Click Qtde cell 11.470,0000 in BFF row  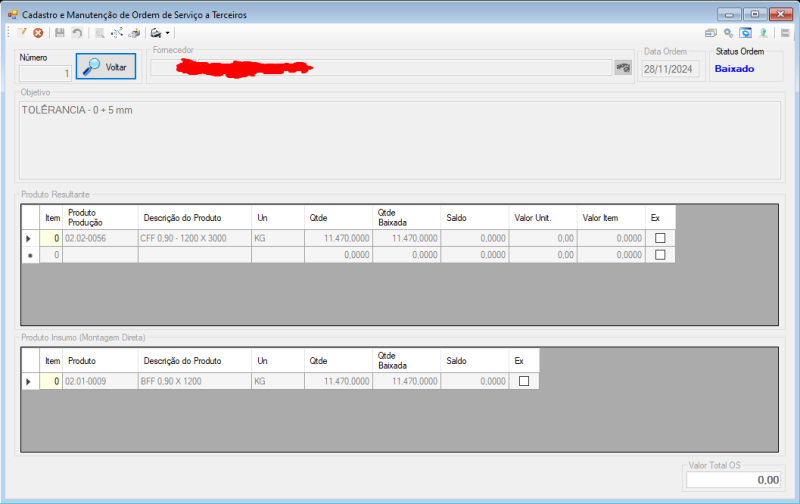338,381
